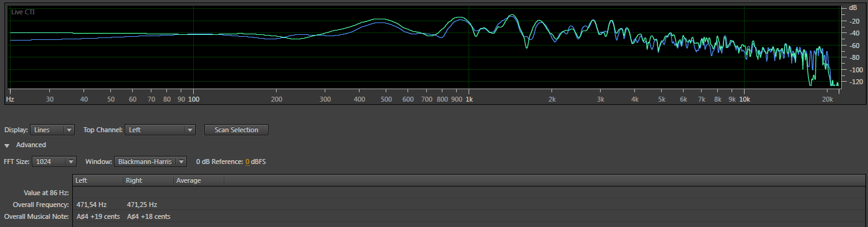868x227 pixels.
Task: Click the 200 mark on frequency ruler
Action: [x=276, y=99]
